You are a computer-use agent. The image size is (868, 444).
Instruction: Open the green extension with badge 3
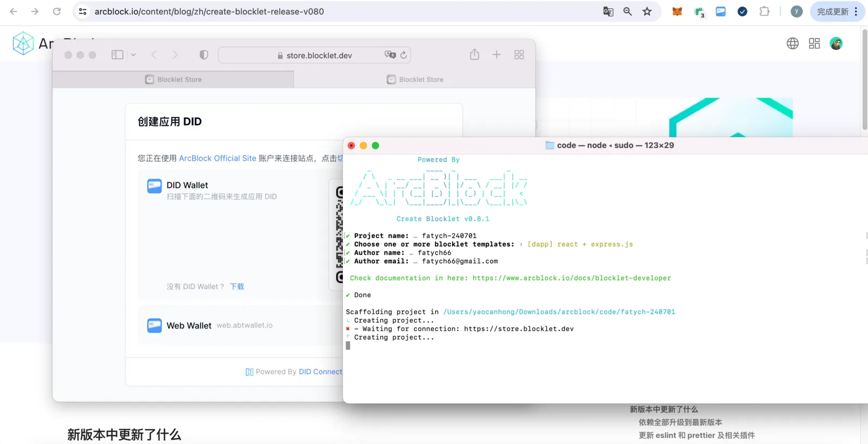click(x=699, y=12)
